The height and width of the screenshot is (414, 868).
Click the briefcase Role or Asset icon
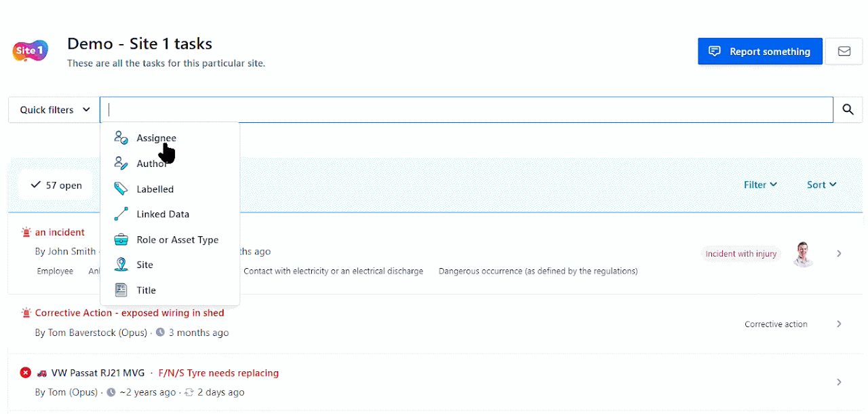point(121,240)
